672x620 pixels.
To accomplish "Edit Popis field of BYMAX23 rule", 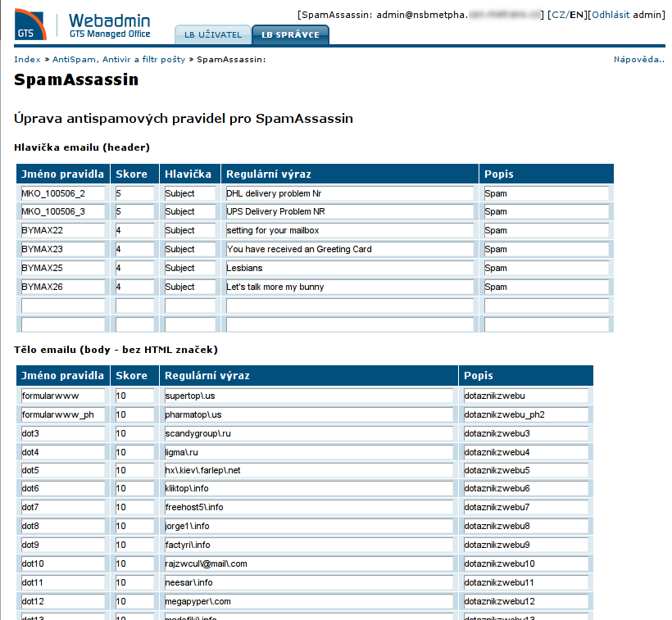I will click(547, 249).
